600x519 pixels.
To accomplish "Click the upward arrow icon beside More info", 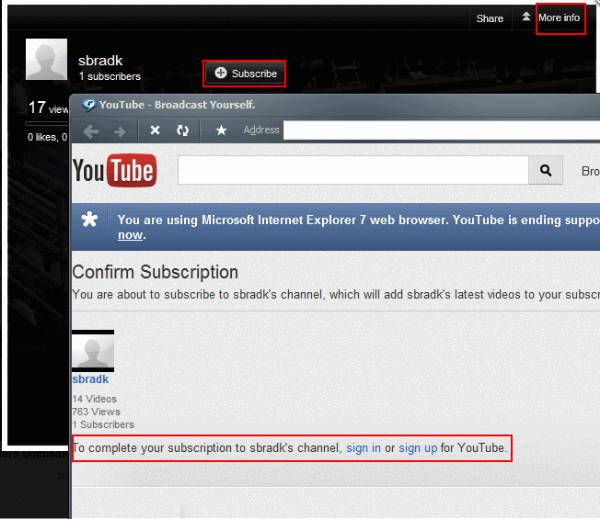I will pos(526,16).
